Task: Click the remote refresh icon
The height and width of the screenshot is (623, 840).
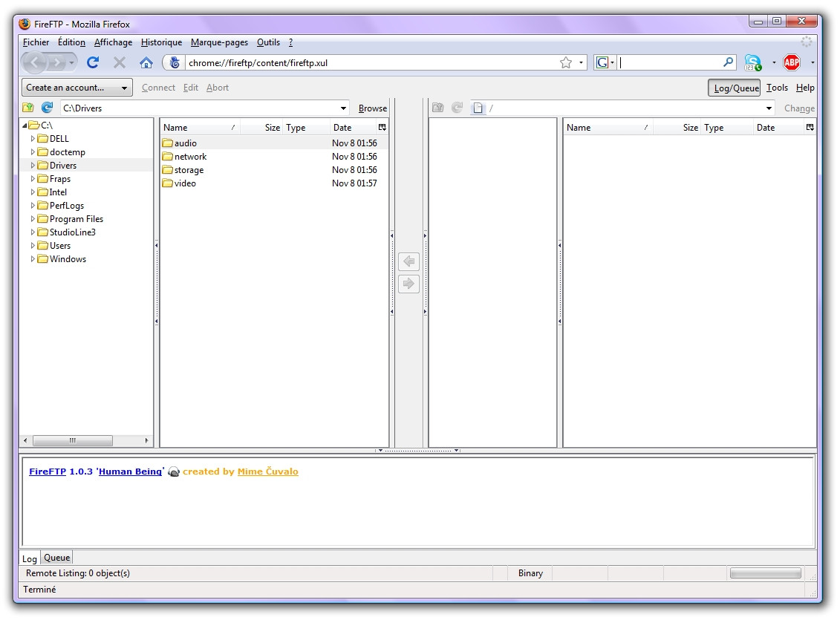Action: (x=457, y=108)
